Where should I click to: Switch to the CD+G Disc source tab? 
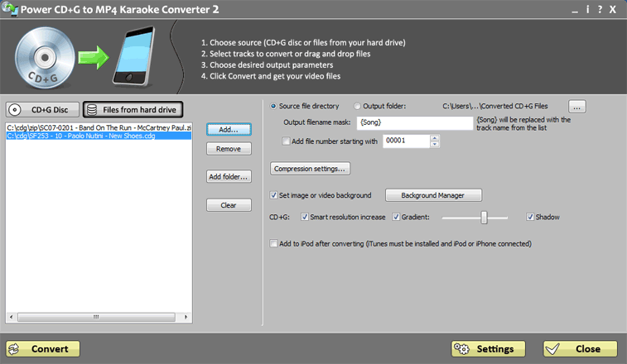click(42, 109)
